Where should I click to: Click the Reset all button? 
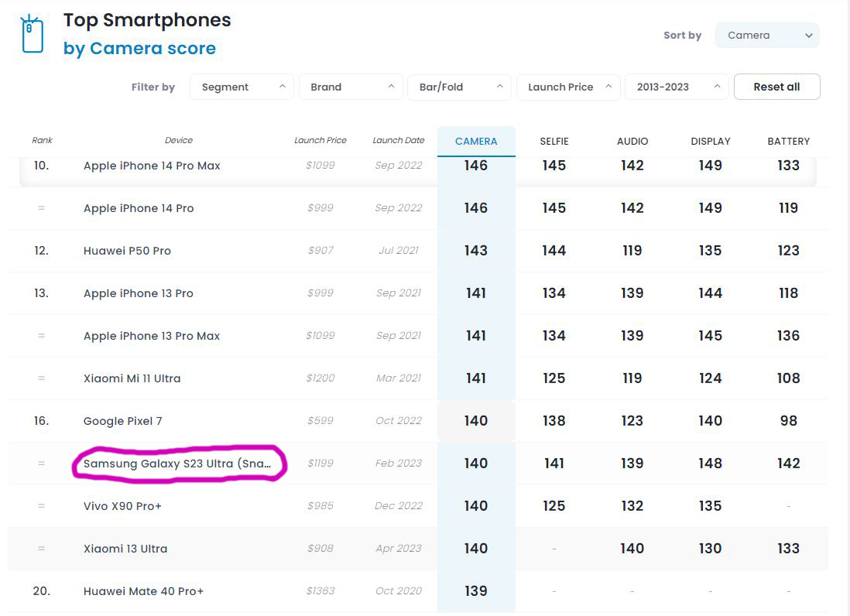[776, 87]
